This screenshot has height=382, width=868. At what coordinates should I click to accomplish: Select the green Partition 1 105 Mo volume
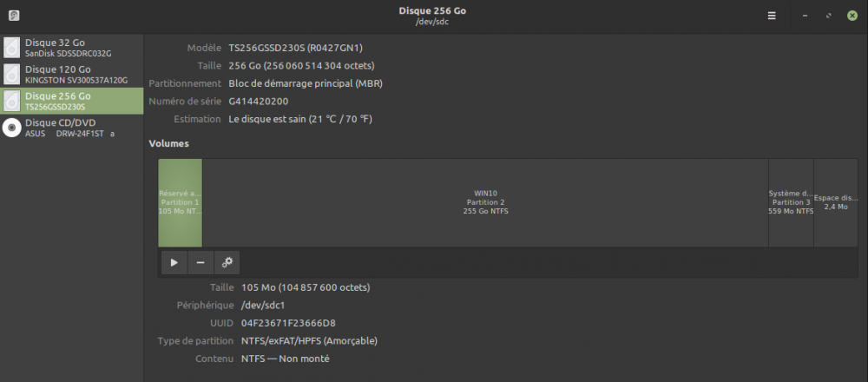click(x=180, y=202)
